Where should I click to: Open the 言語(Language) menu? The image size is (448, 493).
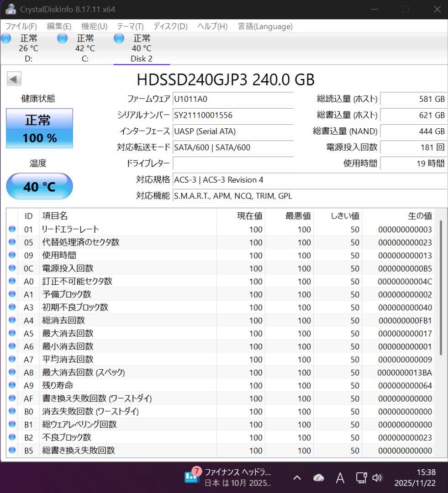click(265, 26)
